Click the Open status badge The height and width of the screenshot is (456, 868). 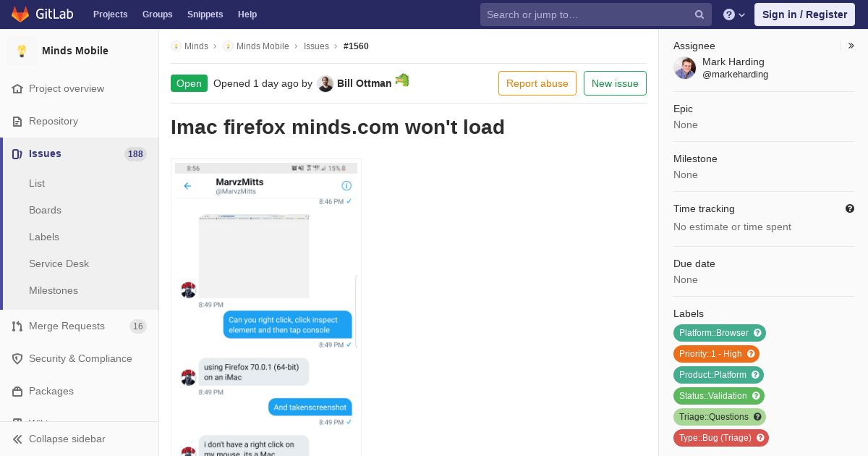[x=189, y=83]
